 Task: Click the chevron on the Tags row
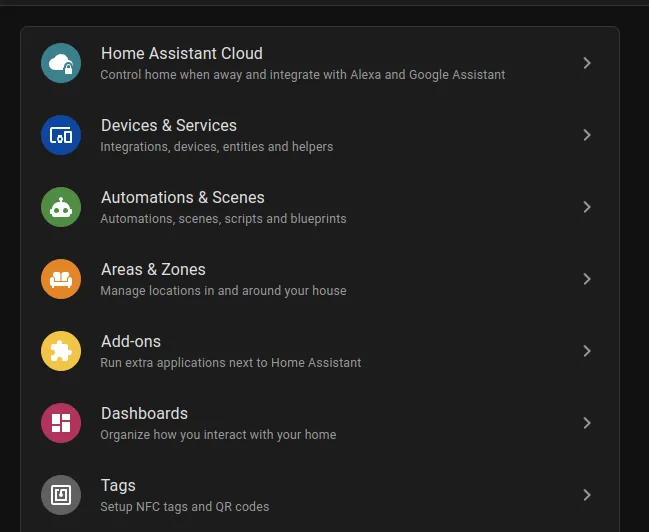tap(587, 495)
